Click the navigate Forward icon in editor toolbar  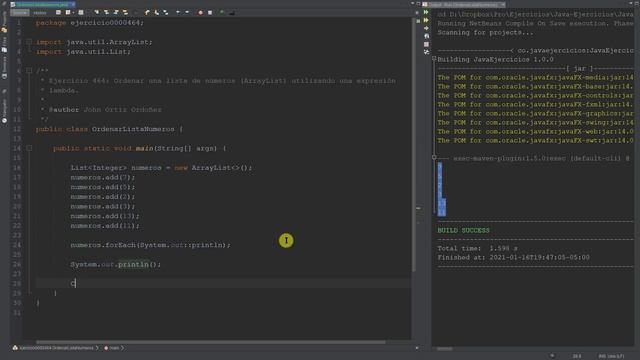pos(81,13)
